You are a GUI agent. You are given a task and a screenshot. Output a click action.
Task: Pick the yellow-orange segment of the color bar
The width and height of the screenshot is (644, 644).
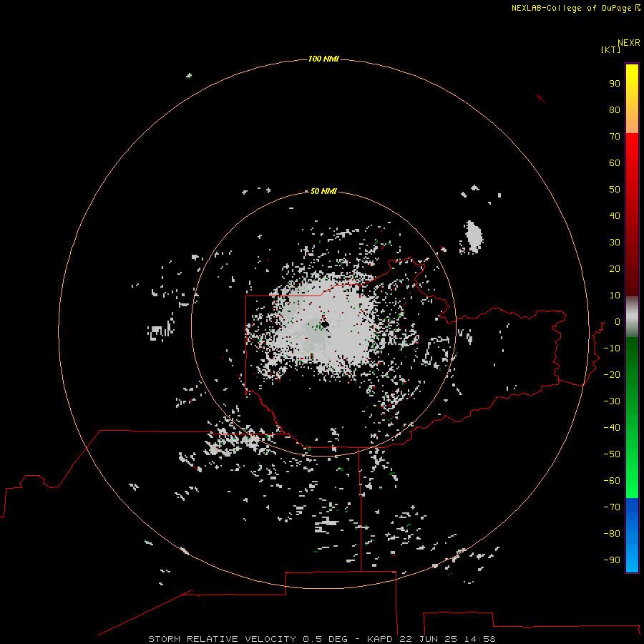tap(632, 99)
